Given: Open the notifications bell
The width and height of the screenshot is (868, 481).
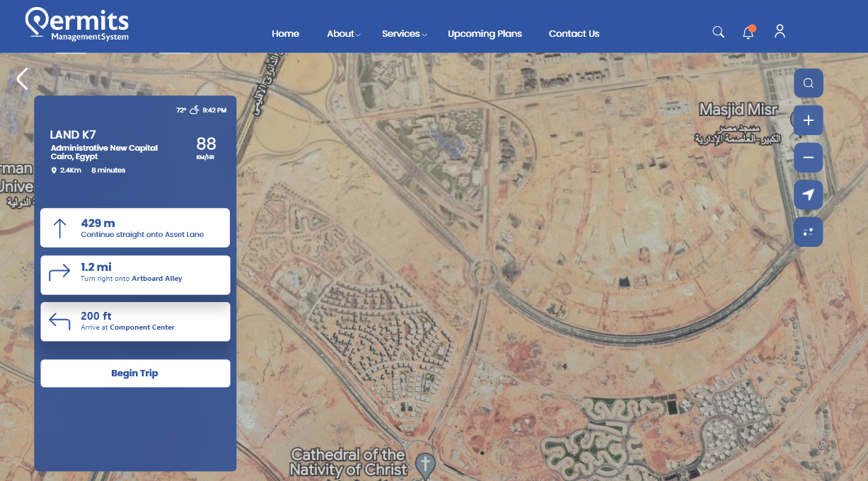Looking at the screenshot, I should (x=748, y=33).
